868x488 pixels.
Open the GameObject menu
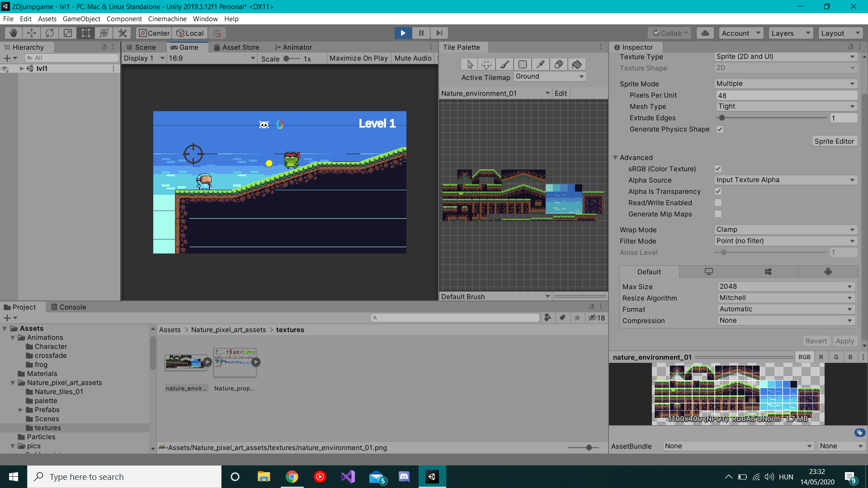(81, 19)
